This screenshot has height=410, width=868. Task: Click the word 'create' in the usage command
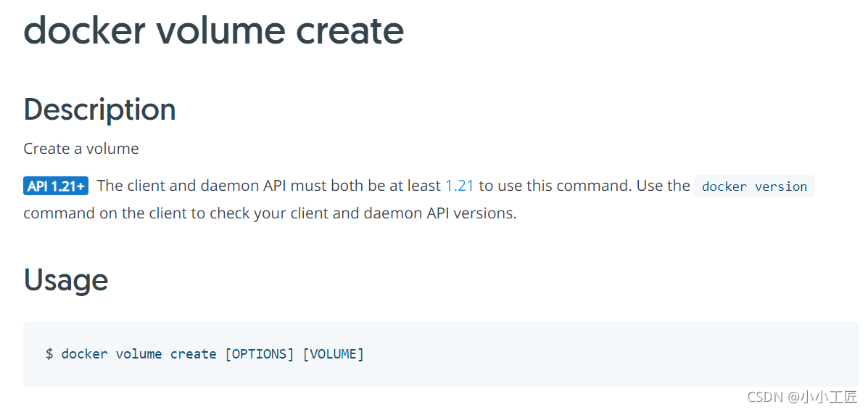pos(193,354)
